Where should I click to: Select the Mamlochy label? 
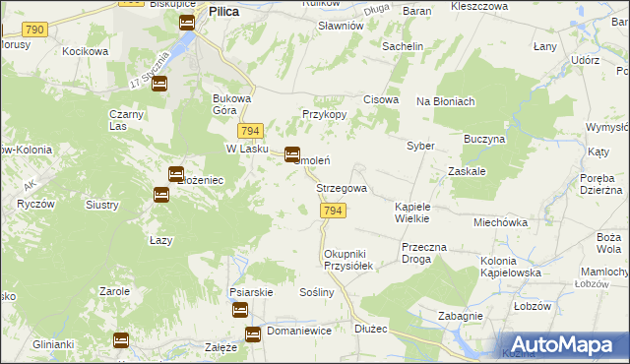(x=604, y=273)
